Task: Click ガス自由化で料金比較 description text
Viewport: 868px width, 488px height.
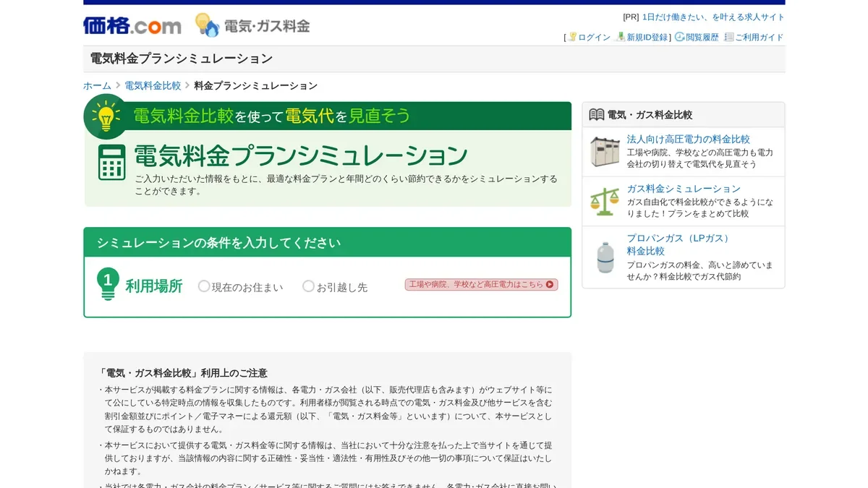Action: (x=700, y=207)
